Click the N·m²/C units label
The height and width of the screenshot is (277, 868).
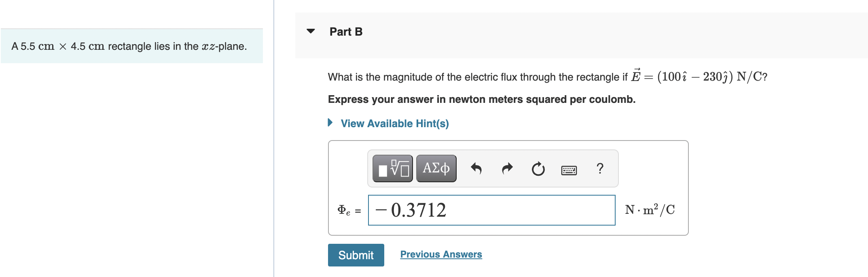pos(650,210)
